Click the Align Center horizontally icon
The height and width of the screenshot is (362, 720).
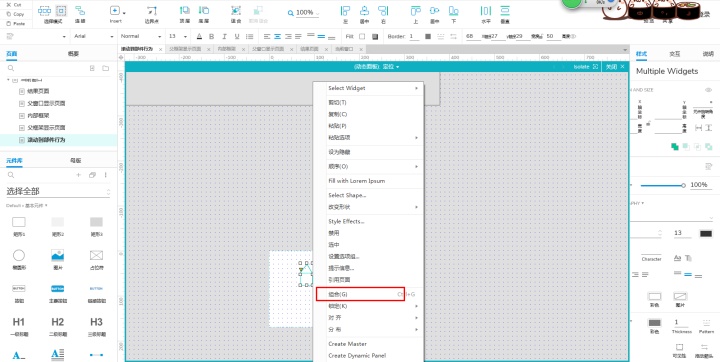pos(364,10)
